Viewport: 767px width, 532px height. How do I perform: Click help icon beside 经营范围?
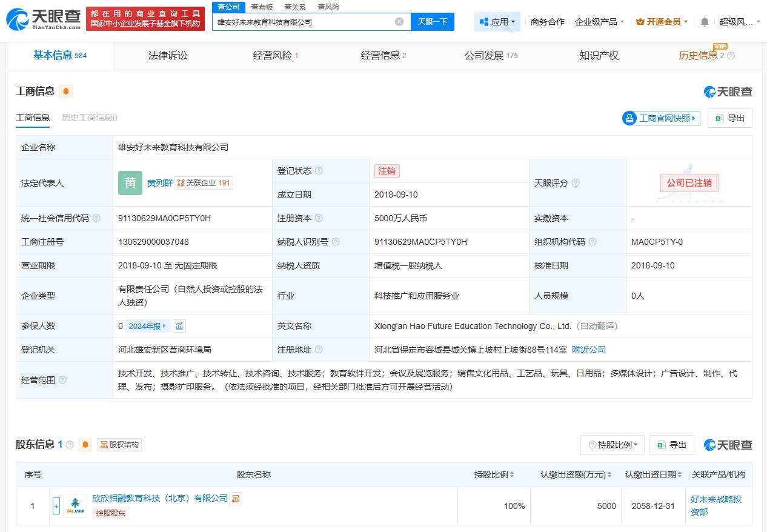pyautogui.click(x=62, y=380)
